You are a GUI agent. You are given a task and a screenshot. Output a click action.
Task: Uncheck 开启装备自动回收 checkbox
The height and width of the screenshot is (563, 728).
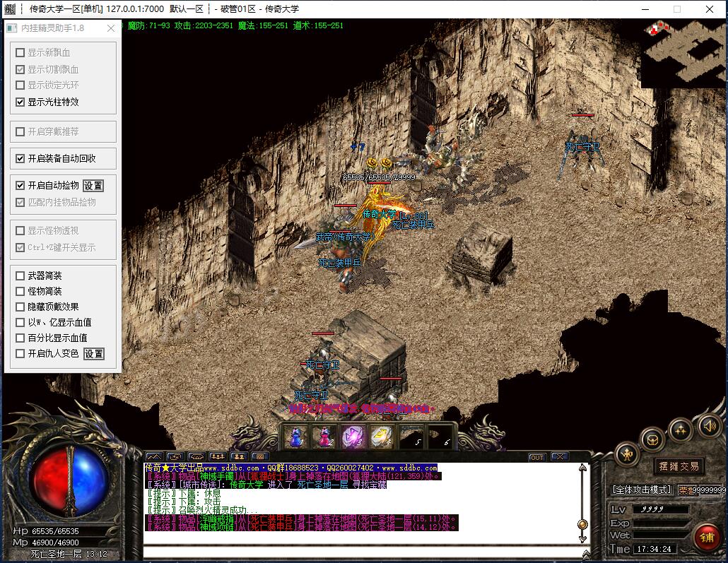20,159
